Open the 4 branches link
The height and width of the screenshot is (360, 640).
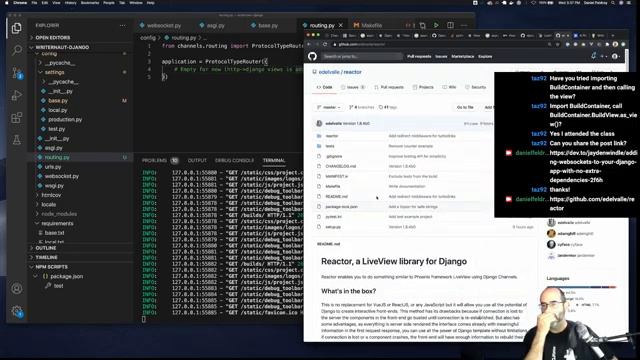tap(361, 107)
